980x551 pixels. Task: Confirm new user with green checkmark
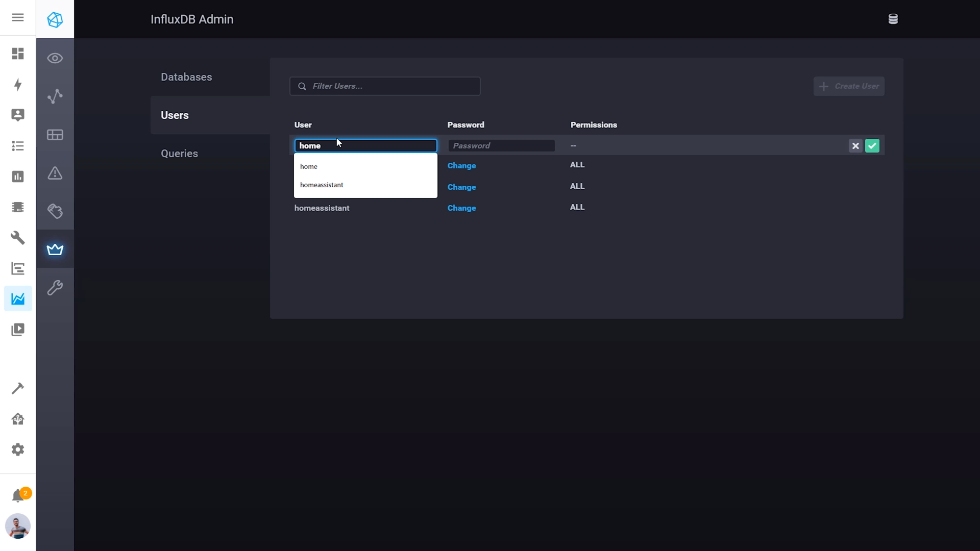(x=872, y=146)
